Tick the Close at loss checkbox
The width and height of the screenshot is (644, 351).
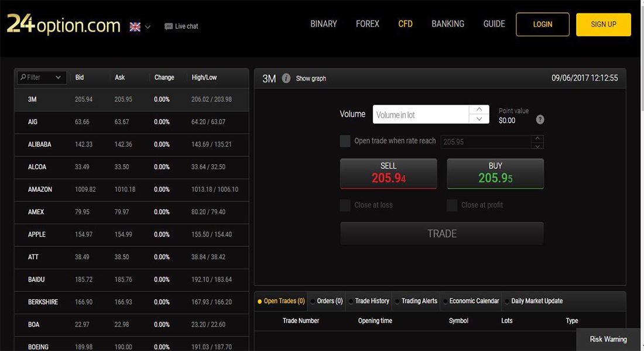tap(345, 205)
